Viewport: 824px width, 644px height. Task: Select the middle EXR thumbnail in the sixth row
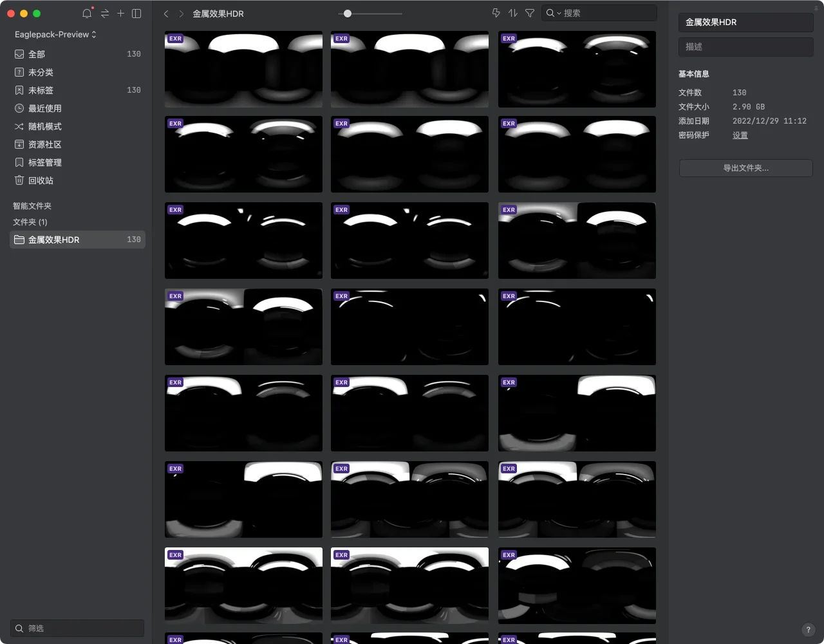[x=409, y=499]
